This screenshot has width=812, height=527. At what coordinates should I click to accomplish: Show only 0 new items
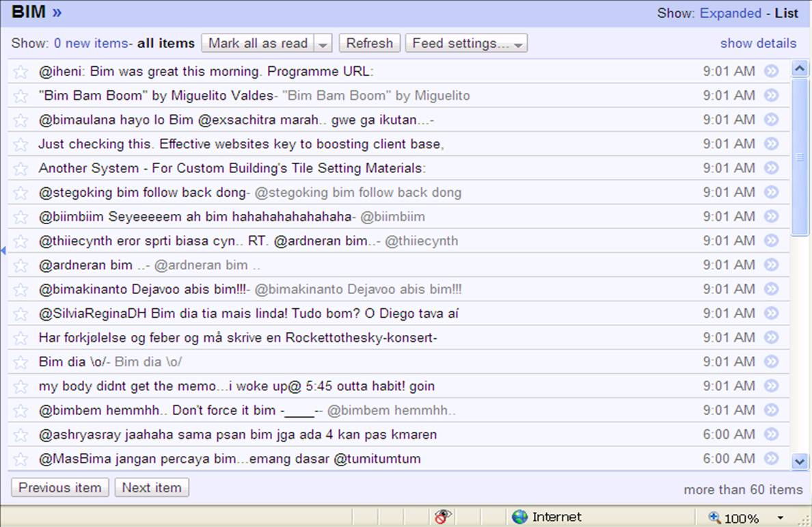coord(91,44)
